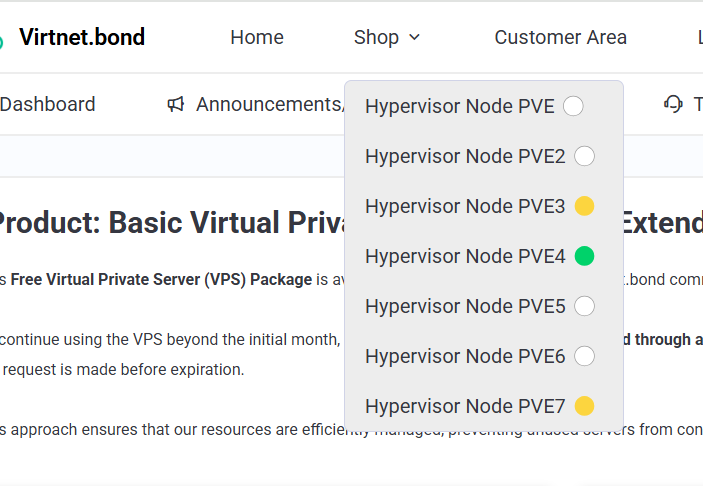
Task: Choose the Hypervisor Node PVE4 label
Action: (465, 256)
